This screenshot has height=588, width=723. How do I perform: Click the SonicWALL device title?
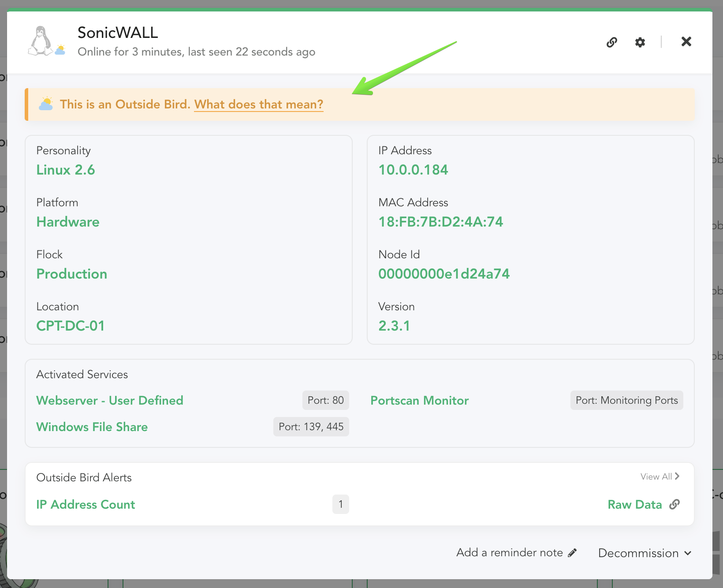point(118,33)
